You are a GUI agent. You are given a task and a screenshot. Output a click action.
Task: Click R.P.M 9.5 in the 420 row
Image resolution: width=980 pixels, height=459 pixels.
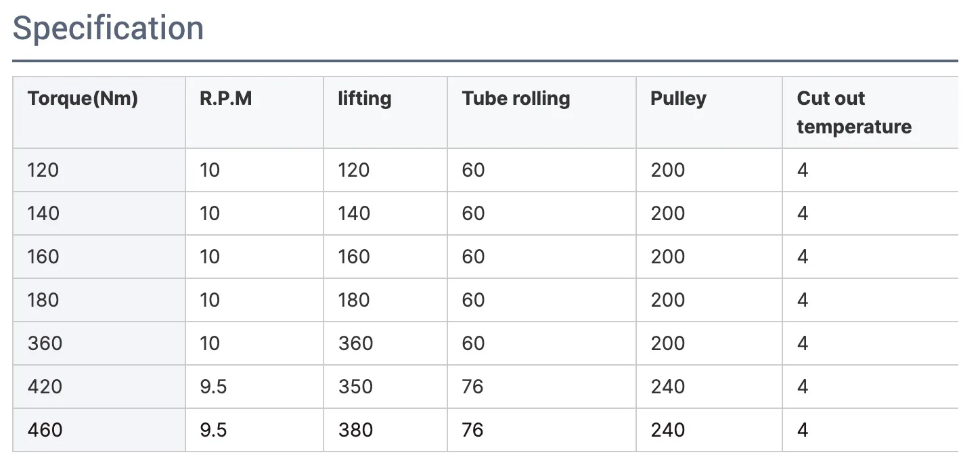pos(213,387)
